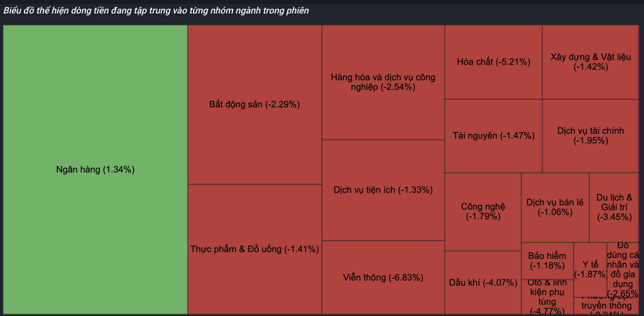This screenshot has height=316, width=644.
Task: Click the chart title text at top
Action: click(x=156, y=11)
